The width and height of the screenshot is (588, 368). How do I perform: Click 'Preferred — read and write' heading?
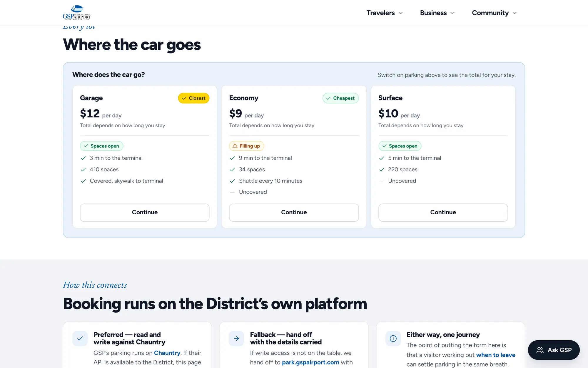129,338
